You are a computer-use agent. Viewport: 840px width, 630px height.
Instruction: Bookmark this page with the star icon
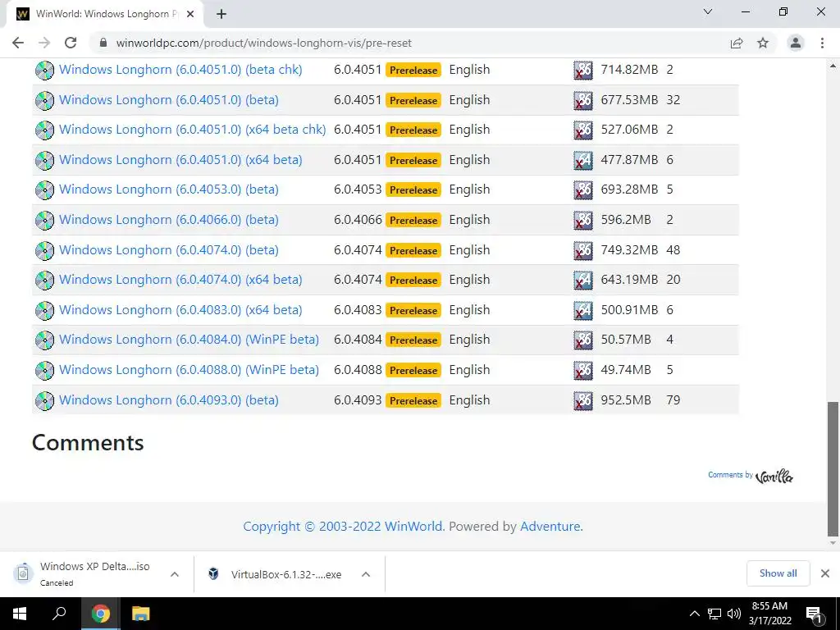click(x=763, y=43)
